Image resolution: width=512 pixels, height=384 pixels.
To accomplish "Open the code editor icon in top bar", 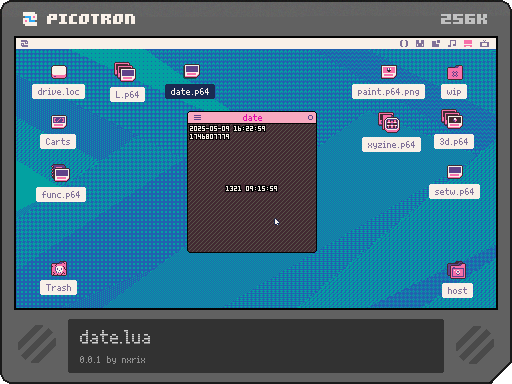I will (x=404, y=43).
